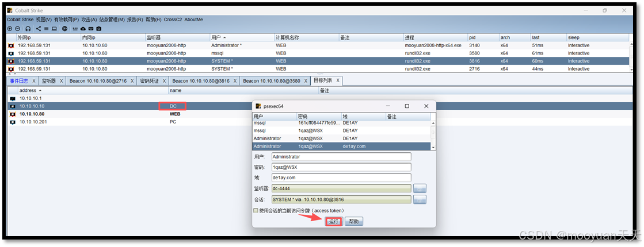Switch to the 事件日志 tab

20,80
